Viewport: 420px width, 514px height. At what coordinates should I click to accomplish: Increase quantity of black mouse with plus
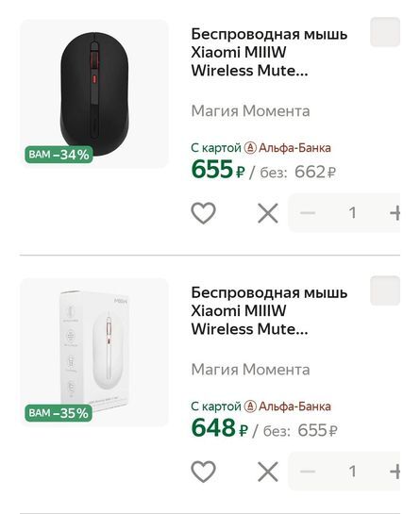pyautogui.click(x=395, y=213)
